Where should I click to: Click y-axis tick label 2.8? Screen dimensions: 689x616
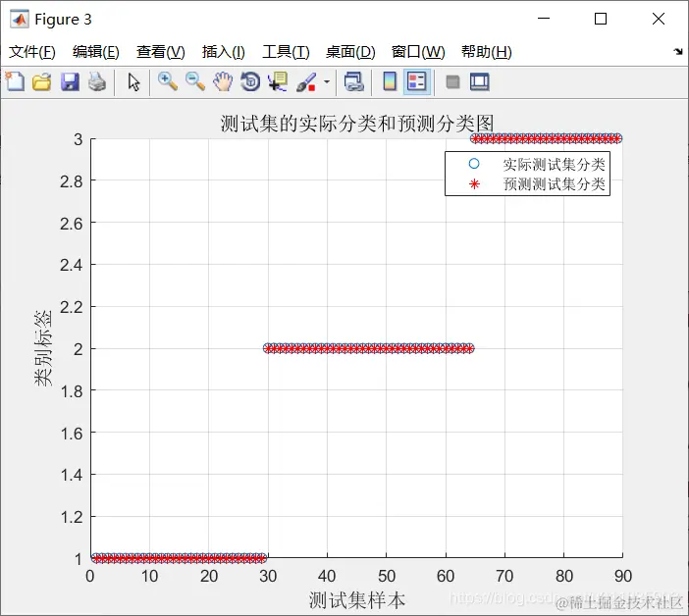tap(72, 180)
